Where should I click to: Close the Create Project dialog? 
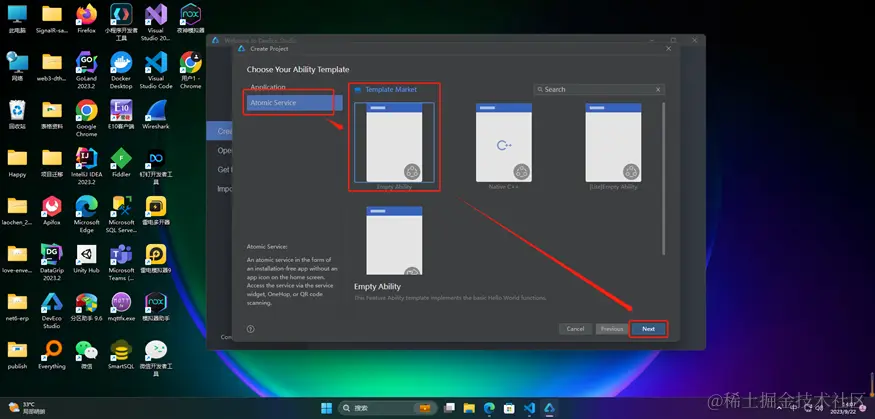coord(669,49)
